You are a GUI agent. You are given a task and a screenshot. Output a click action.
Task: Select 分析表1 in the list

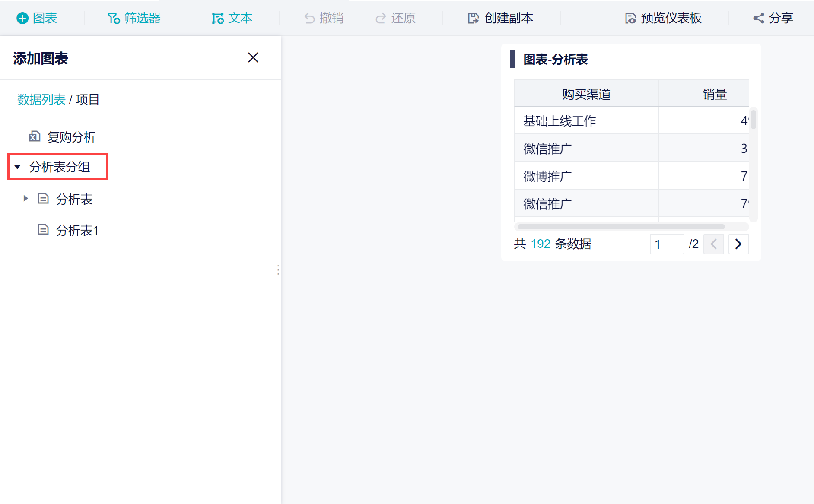tap(77, 230)
